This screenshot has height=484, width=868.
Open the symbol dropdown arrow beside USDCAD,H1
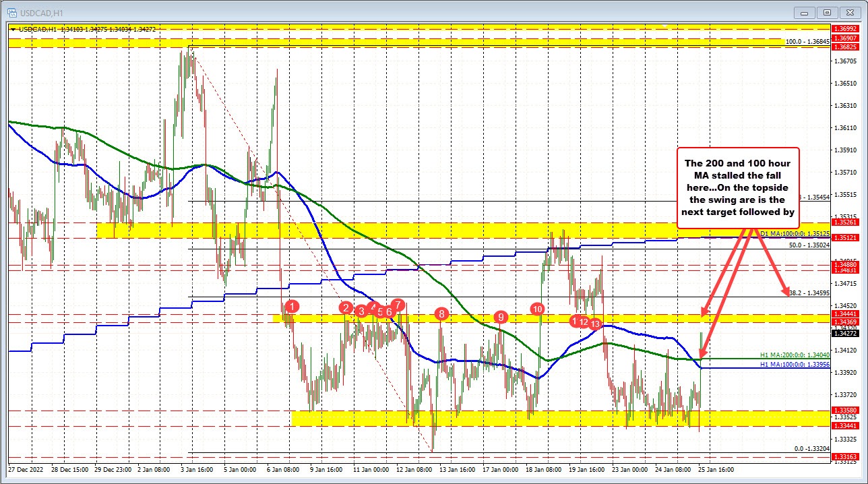pos(13,29)
